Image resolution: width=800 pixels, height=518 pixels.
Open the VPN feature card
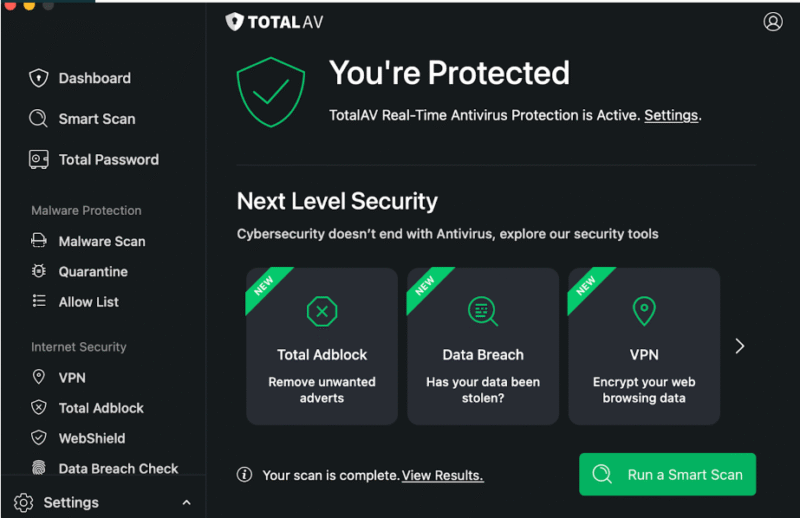click(644, 346)
